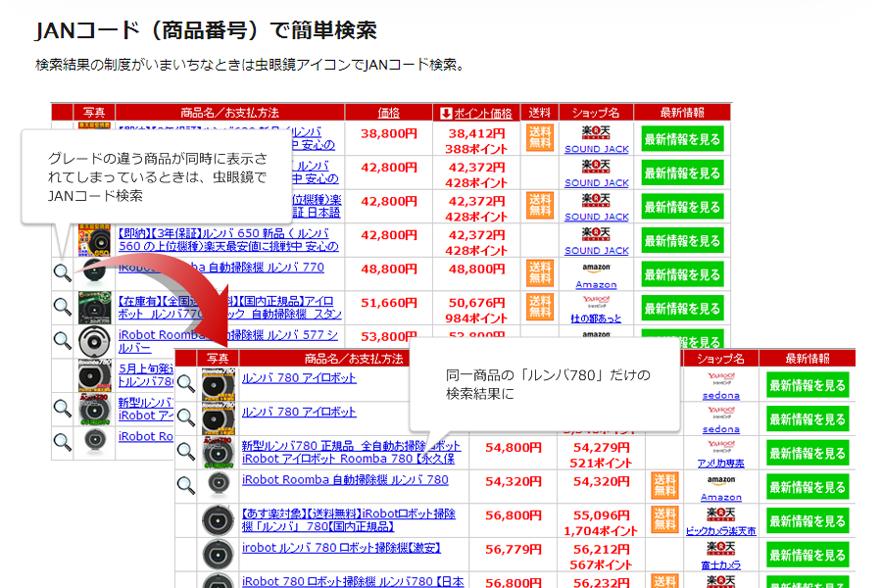The height and width of the screenshot is (588, 882).
Task: Open 富士カメラ shop link
Action: point(721,564)
